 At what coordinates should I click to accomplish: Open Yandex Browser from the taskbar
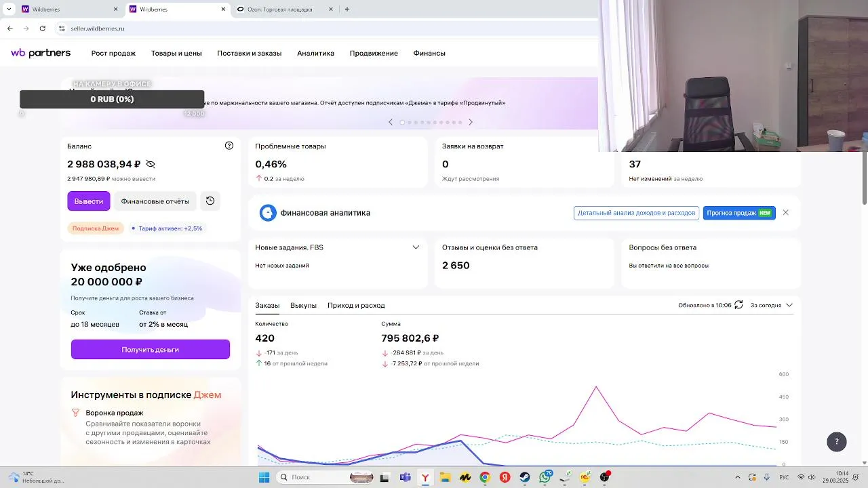click(425, 477)
